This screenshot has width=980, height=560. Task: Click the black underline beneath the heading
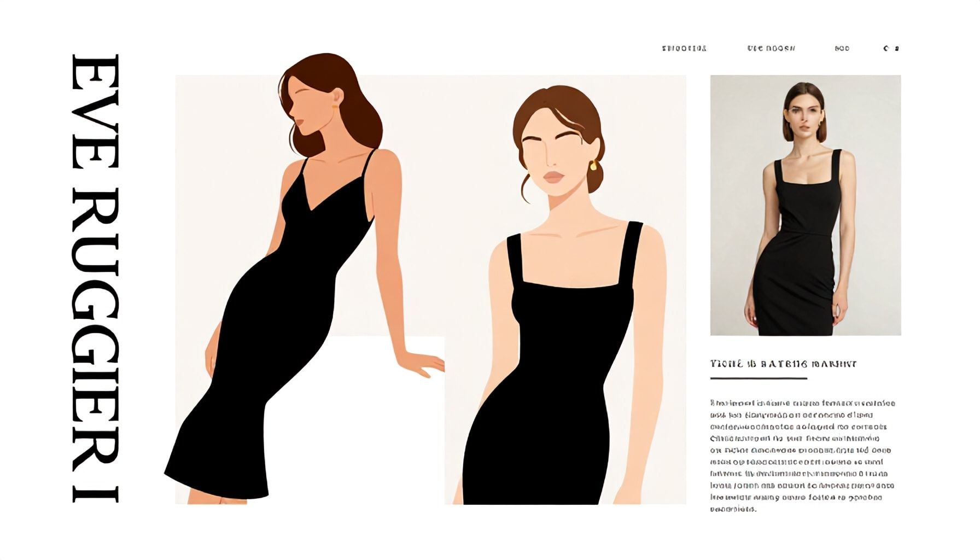(x=759, y=378)
